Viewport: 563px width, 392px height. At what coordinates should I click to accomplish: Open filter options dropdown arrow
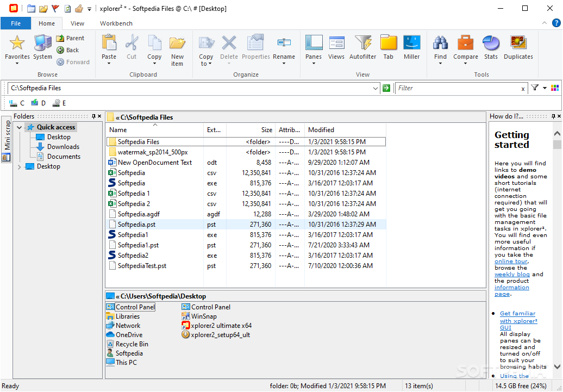point(545,88)
